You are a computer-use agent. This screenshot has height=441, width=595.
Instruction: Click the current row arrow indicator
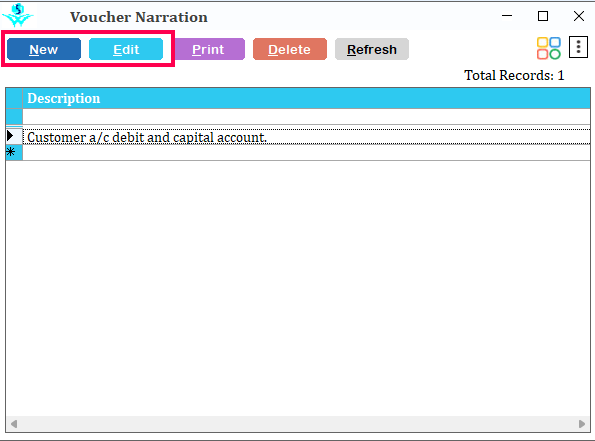click(x=11, y=135)
